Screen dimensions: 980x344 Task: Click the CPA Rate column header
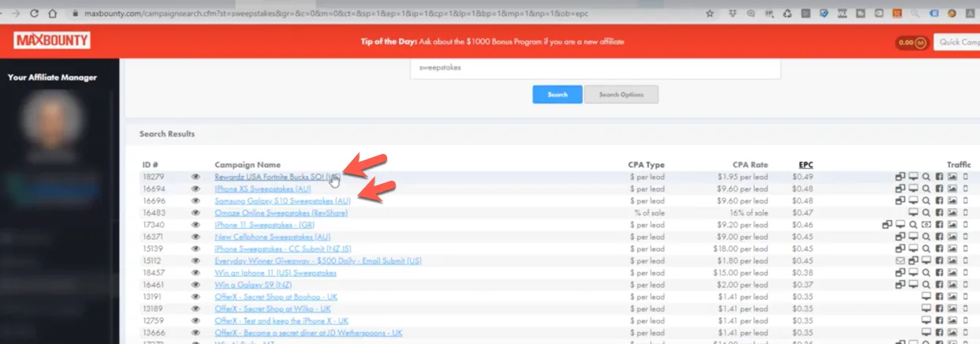click(x=750, y=164)
